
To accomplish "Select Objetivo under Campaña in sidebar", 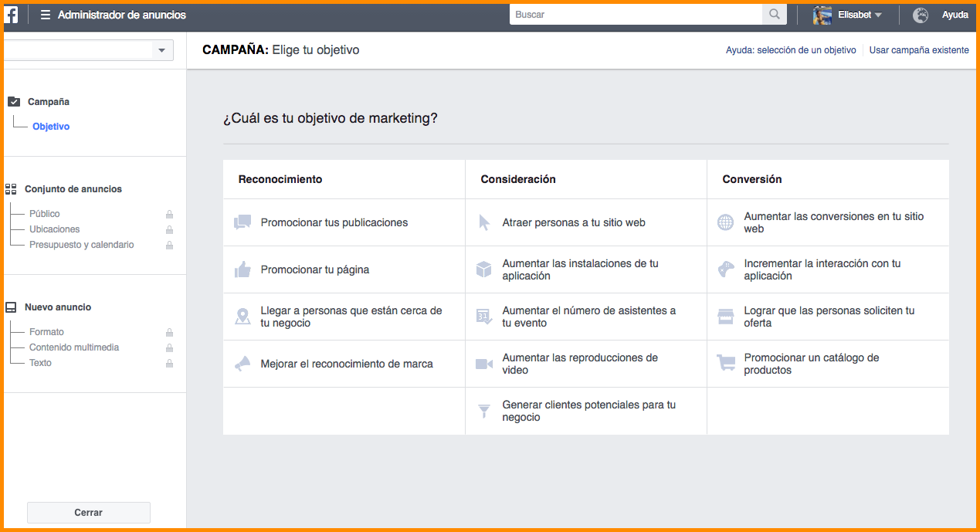I will tap(51, 127).
